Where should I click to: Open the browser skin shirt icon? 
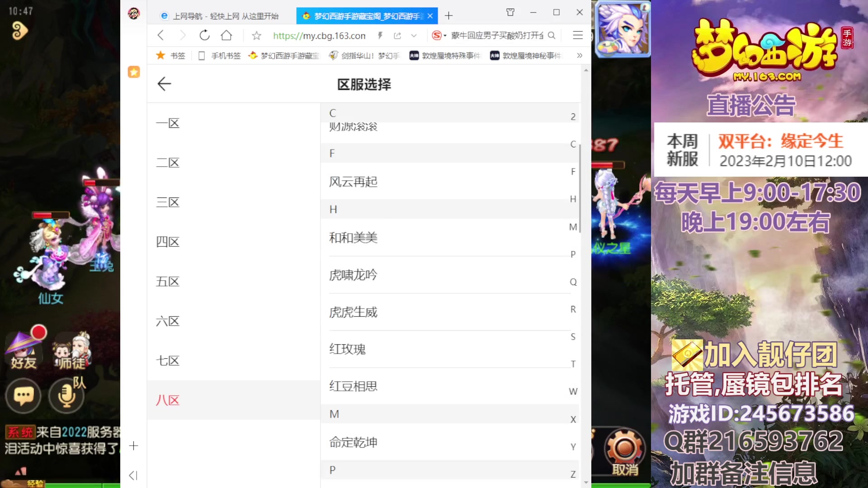(x=510, y=12)
